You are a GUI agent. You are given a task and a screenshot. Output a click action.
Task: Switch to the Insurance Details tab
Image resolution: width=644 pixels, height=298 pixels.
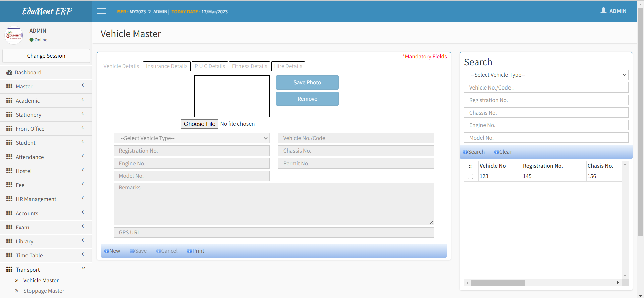pos(167,66)
